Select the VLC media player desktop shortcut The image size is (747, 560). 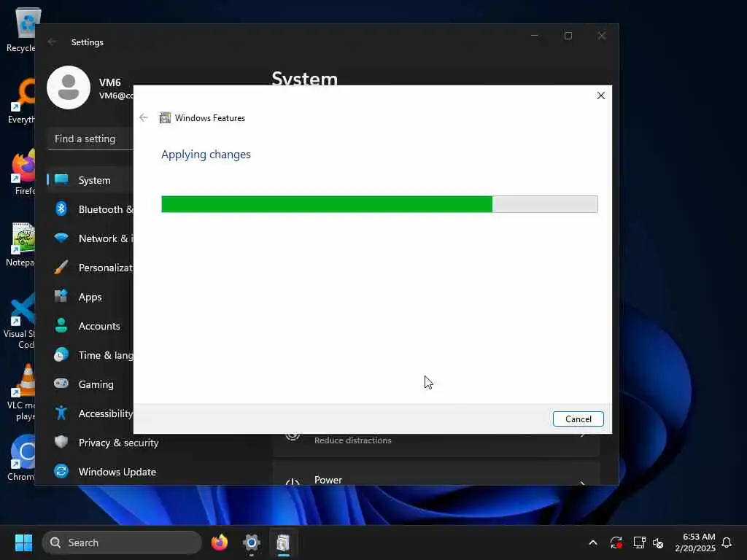point(21,392)
